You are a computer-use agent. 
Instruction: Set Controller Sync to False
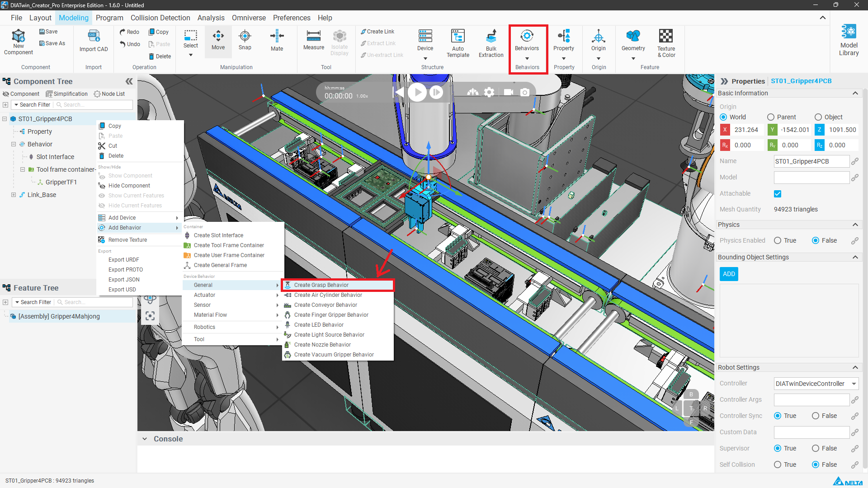pos(816,416)
